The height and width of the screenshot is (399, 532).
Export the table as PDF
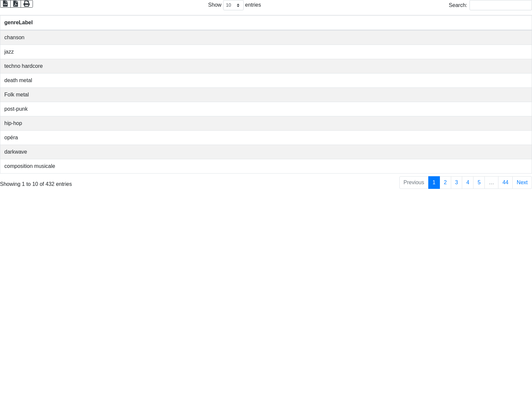[16, 4]
